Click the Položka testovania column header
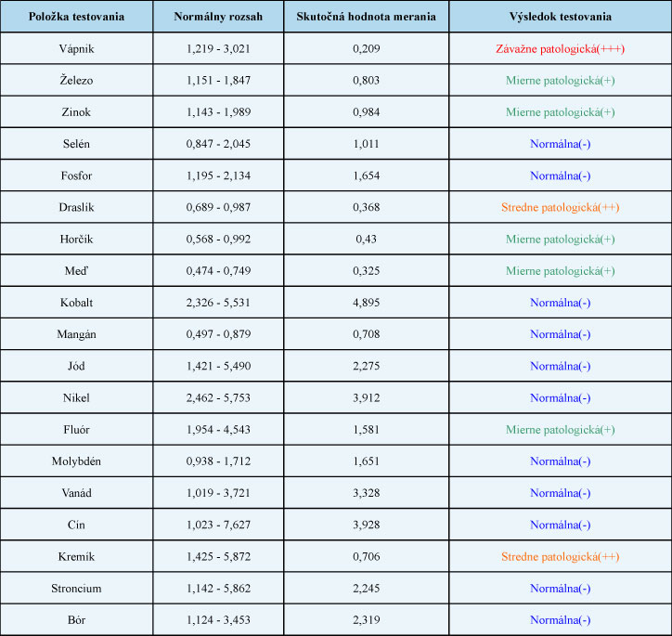 click(76, 17)
